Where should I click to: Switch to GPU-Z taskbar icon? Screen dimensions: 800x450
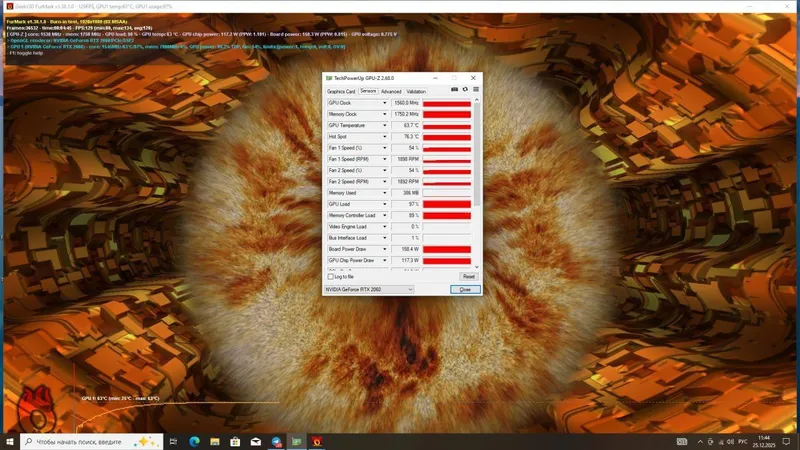tap(296, 441)
